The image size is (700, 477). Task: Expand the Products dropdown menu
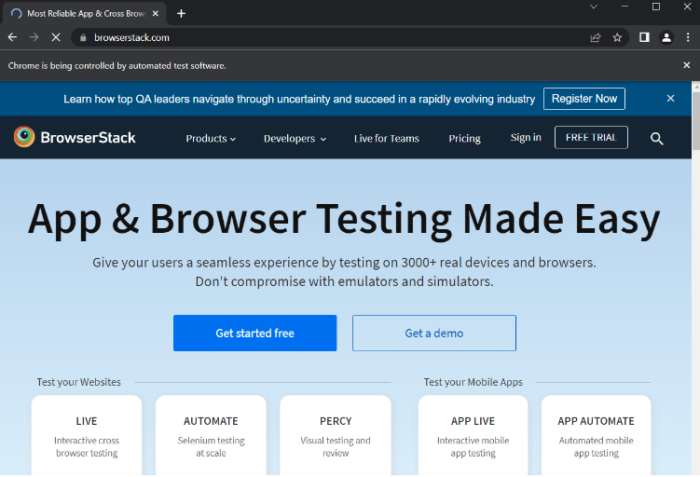point(210,139)
